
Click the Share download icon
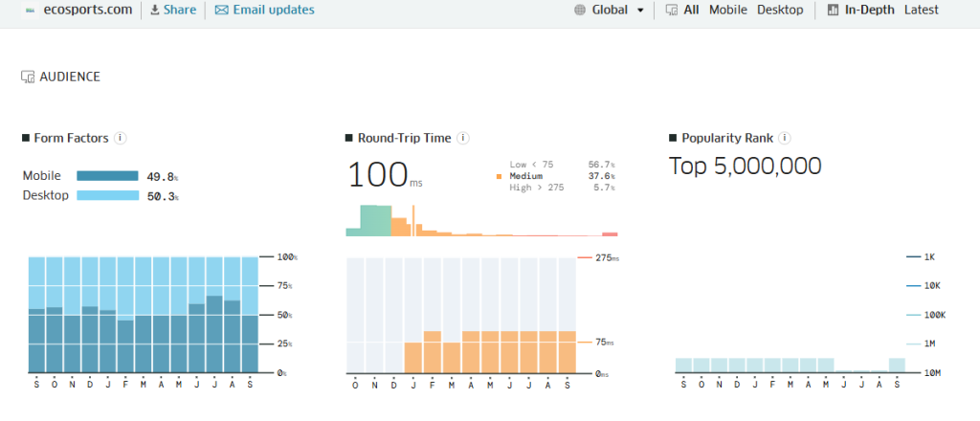[154, 11]
